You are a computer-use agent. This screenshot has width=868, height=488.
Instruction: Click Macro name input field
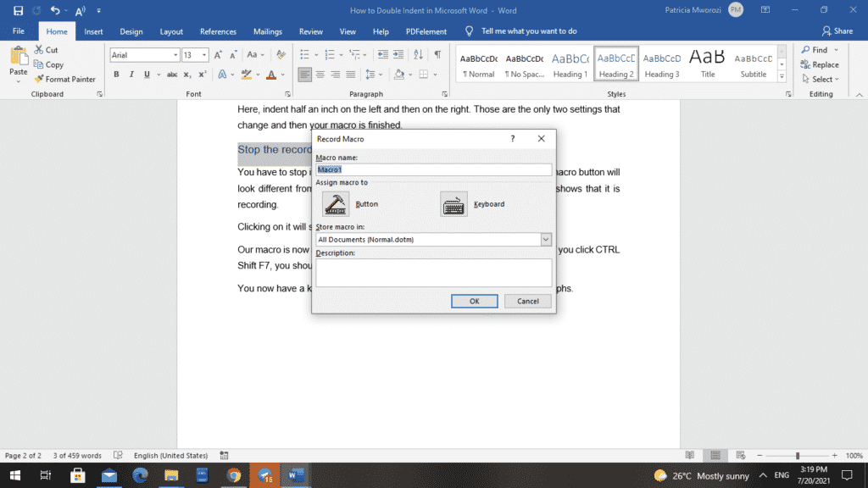click(x=433, y=169)
